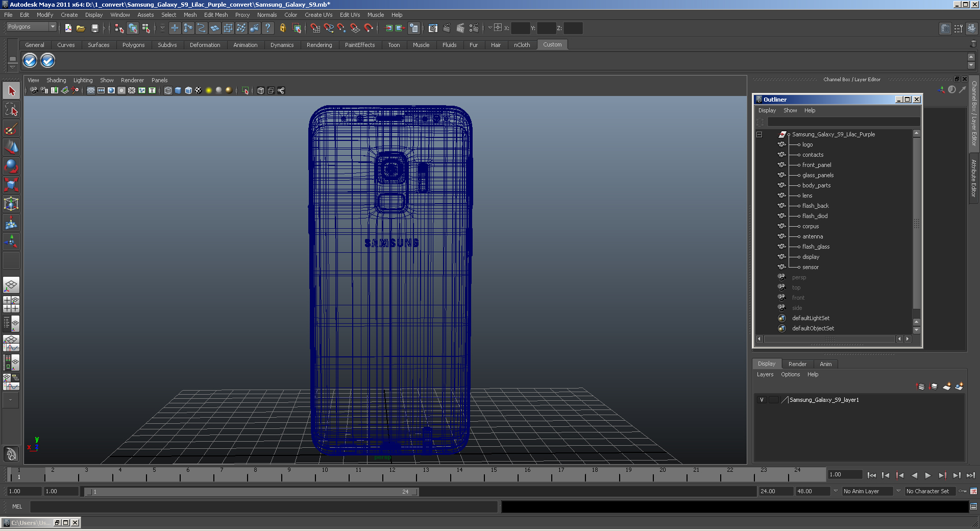Open the Create UVs menu
The image size is (980, 531).
[x=318, y=15]
